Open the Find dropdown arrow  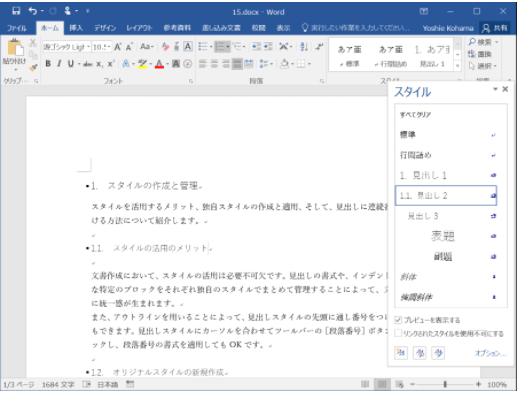pos(497,42)
